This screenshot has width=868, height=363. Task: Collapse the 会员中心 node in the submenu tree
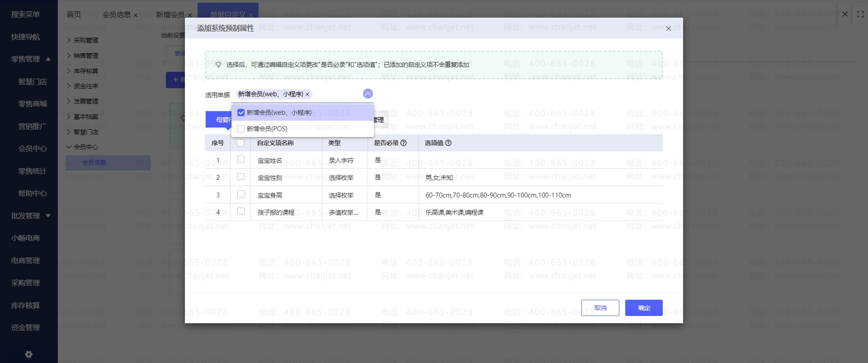[69, 147]
